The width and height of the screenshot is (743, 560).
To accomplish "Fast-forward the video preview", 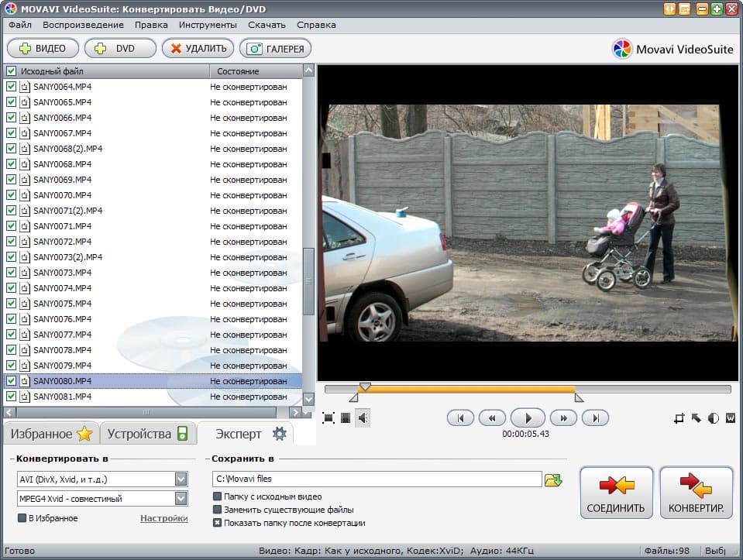I will [x=563, y=417].
